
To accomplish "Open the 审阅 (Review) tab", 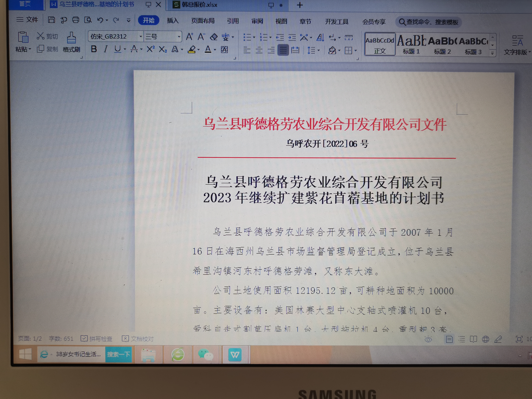I will coord(257,21).
